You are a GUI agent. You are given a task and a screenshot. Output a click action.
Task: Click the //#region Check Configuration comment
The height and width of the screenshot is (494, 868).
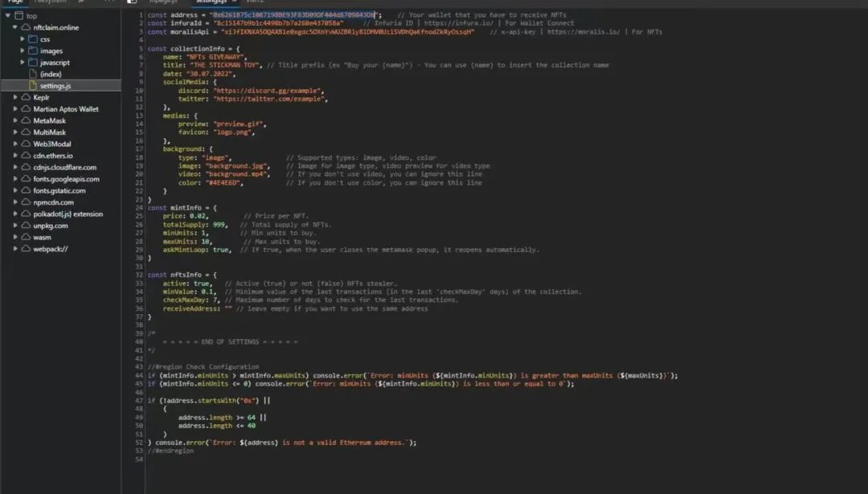203,367
